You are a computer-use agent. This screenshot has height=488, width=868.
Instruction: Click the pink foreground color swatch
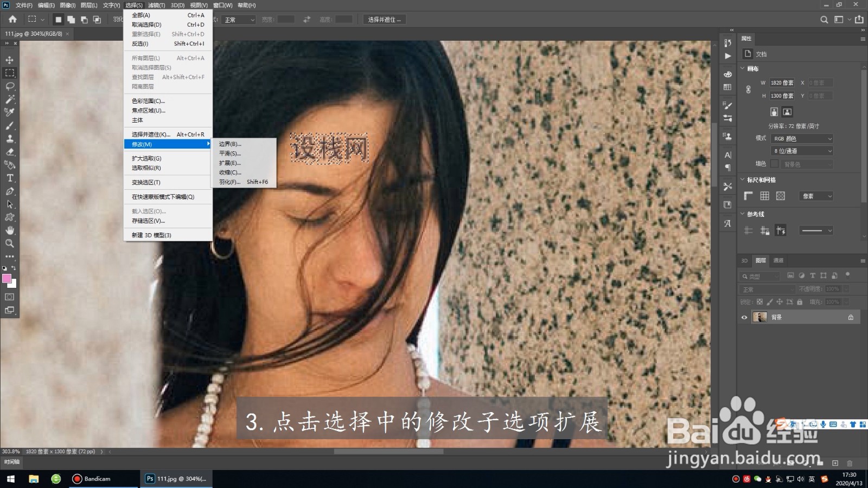coord(7,278)
